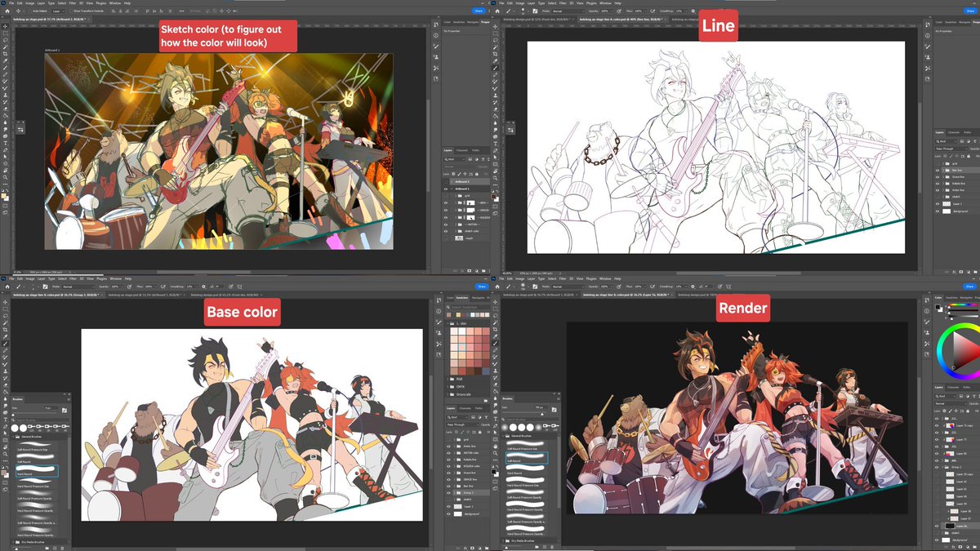
Task: Toggle Auto-Select checkbox in Sketch color window
Action: [x=30, y=11]
